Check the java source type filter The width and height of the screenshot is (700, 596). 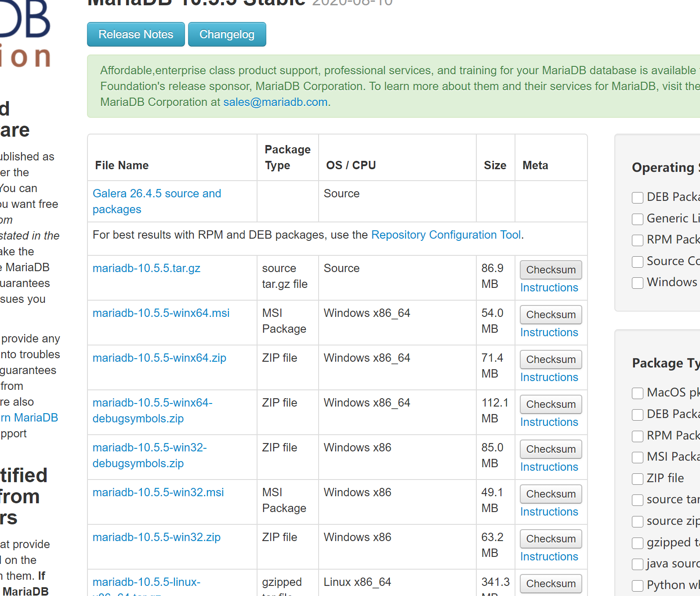click(638, 564)
